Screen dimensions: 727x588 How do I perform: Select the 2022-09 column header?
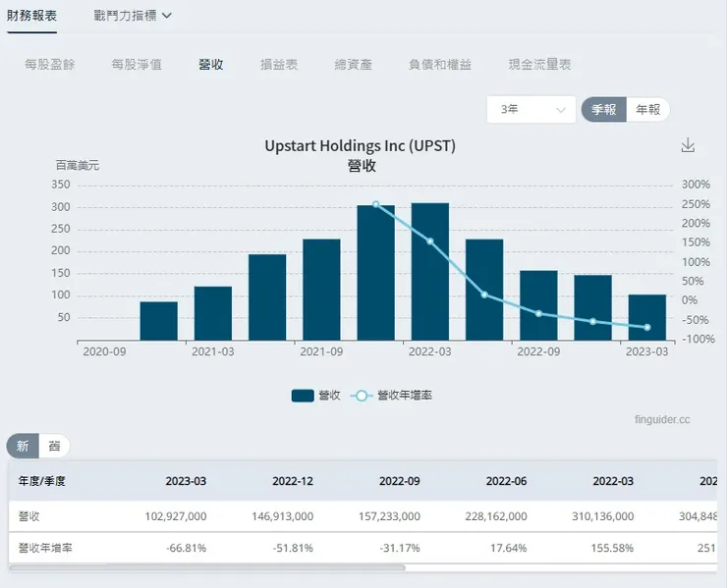click(x=400, y=481)
